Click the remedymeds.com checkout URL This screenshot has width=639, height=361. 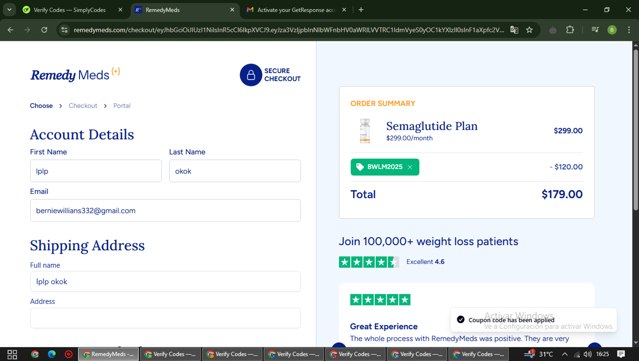(x=289, y=30)
